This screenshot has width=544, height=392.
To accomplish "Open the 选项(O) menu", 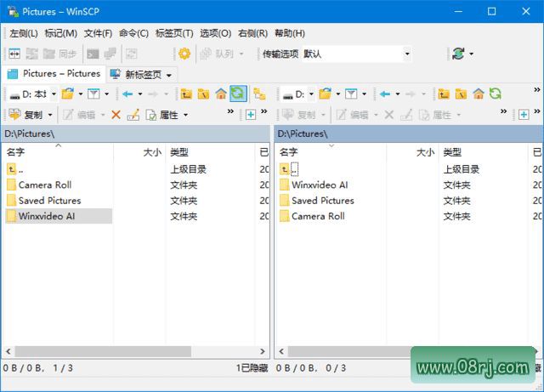I will tap(215, 33).
